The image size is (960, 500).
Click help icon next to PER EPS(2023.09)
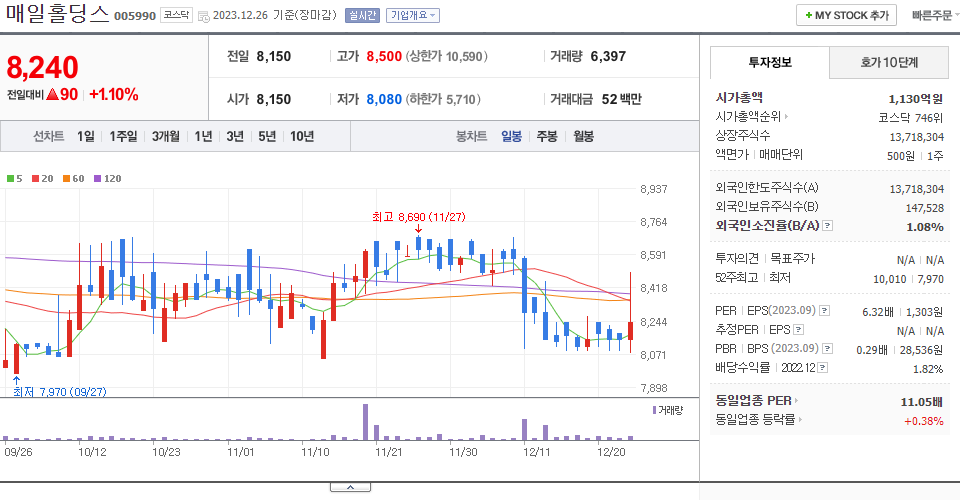825,311
